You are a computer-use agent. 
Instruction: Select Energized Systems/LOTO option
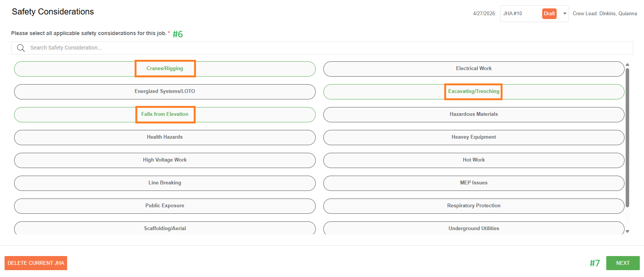click(165, 92)
